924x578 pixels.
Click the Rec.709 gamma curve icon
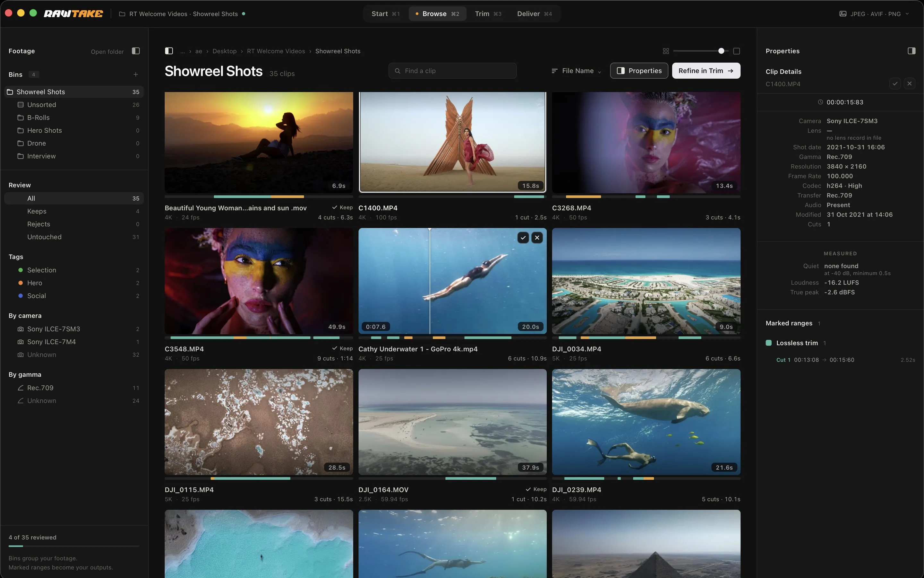(21, 388)
